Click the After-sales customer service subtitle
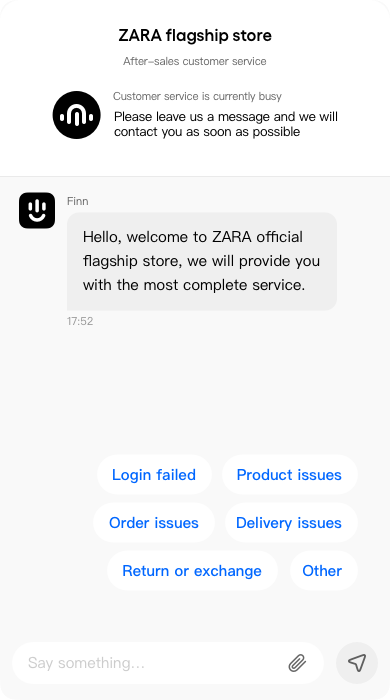Image resolution: width=390 pixels, height=700 pixels. coord(195,61)
